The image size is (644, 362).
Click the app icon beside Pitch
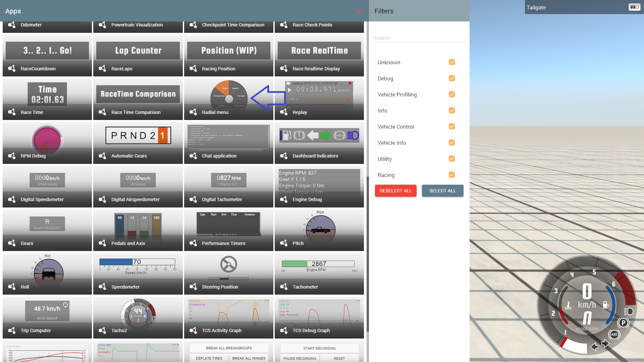point(283,243)
